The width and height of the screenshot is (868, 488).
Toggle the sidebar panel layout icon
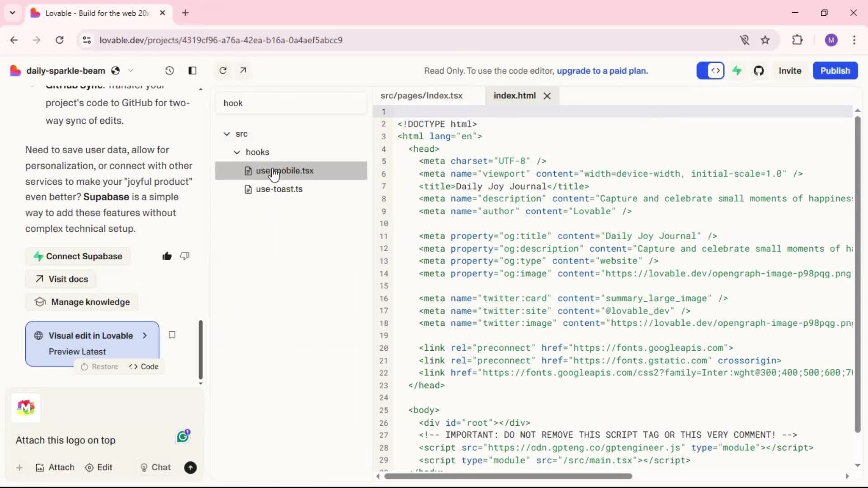tap(192, 70)
